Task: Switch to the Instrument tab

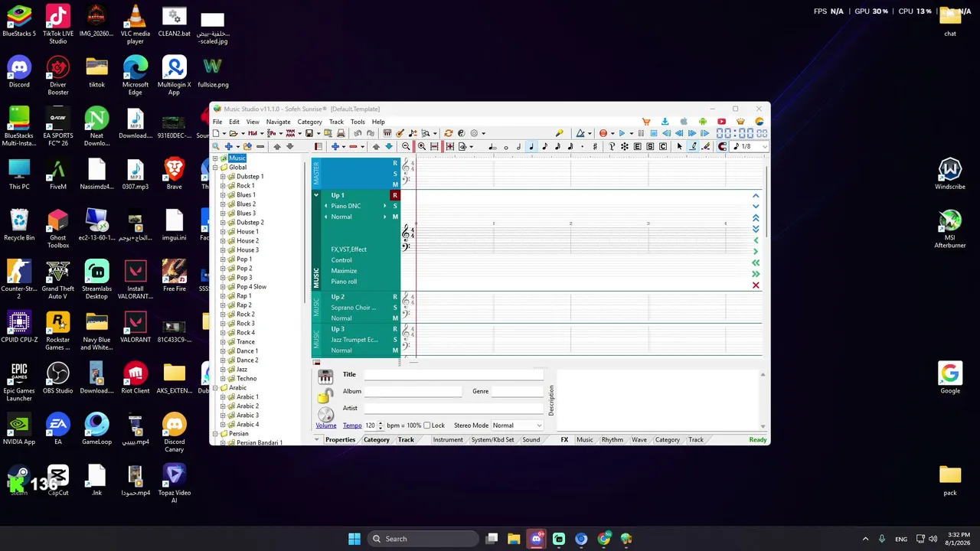Action: [448, 440]
